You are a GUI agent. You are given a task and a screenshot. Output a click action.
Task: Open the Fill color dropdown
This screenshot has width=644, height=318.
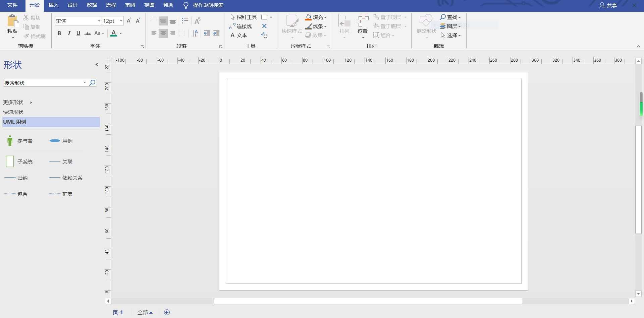pyautogui.click(x=316, y=17)
